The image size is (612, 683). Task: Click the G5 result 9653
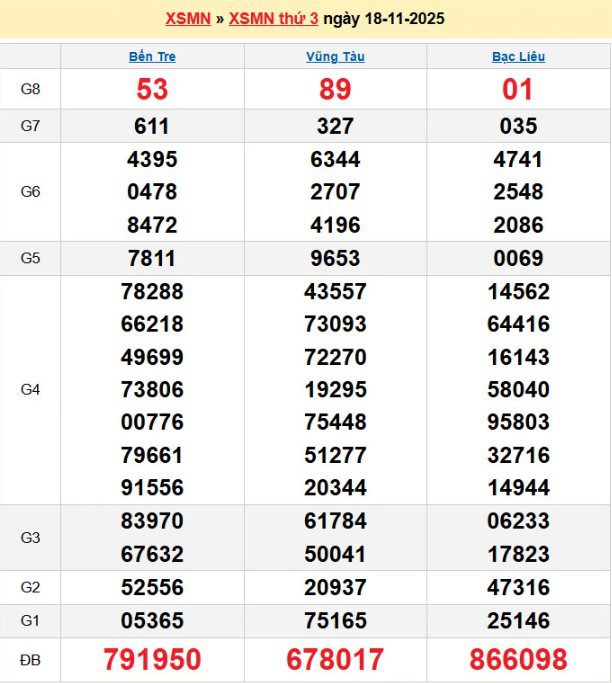335,258
